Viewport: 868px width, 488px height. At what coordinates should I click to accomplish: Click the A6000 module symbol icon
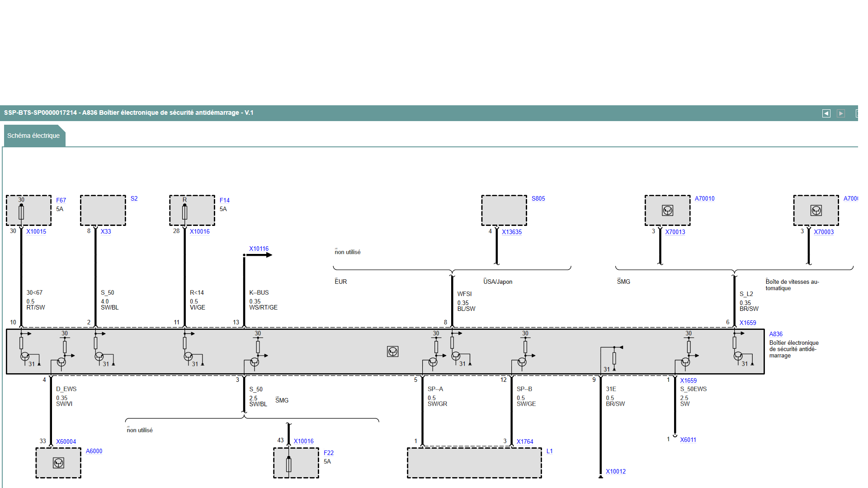58,463
